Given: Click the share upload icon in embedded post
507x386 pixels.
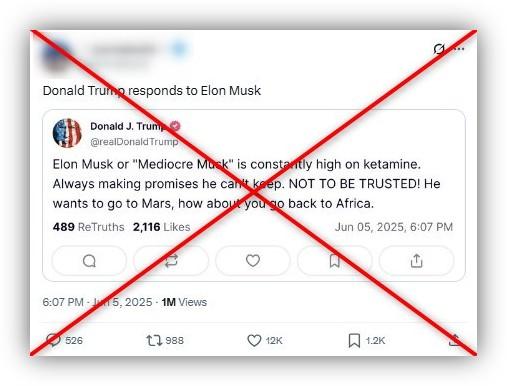Looking at the screenshot, I should pos(416,261).
